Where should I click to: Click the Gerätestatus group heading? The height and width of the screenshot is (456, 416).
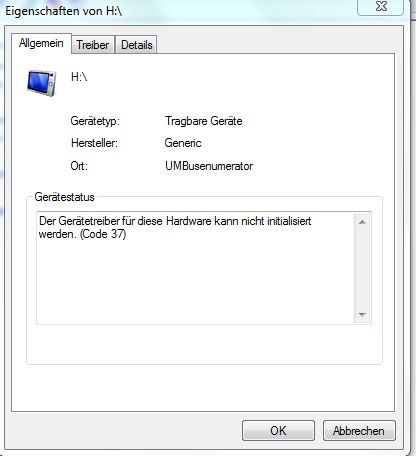[65, 197]
